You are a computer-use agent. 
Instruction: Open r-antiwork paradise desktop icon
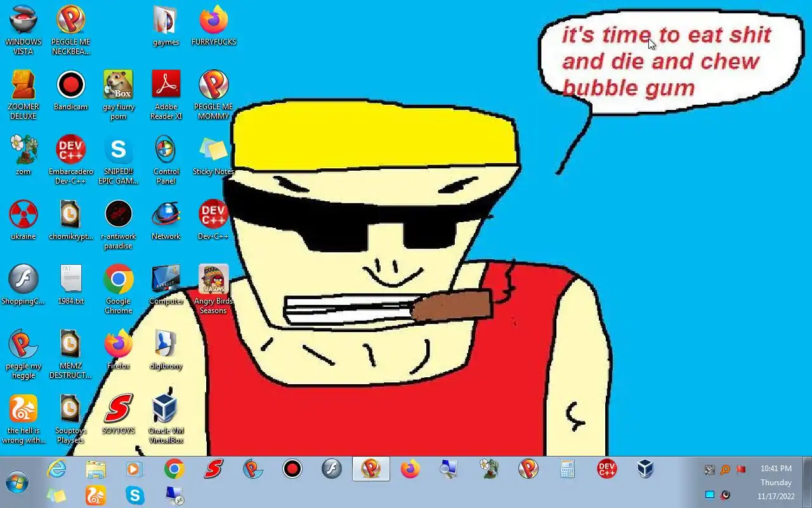coord(118,224)
